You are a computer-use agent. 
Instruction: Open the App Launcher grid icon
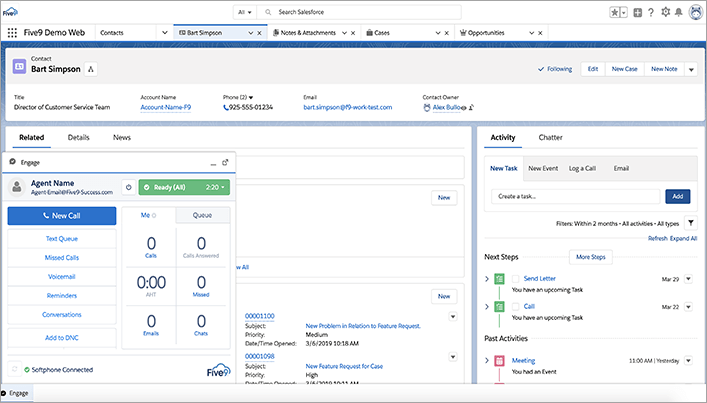point(12,33)
